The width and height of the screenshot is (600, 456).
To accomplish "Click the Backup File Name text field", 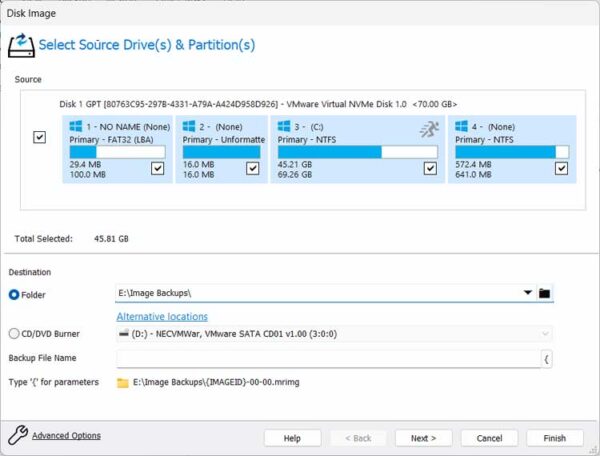I will (328, 358).
